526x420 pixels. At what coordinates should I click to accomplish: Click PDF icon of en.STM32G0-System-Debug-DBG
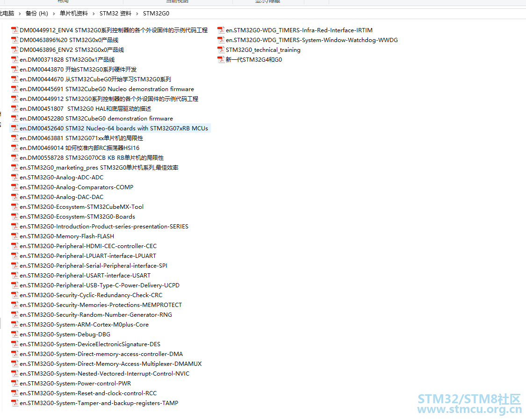pos(14,334)
